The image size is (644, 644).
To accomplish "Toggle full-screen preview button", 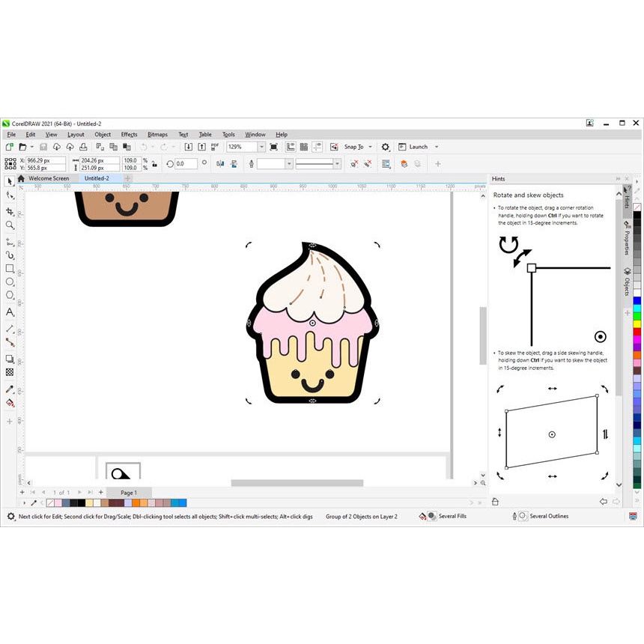I will tap(273, 147).
